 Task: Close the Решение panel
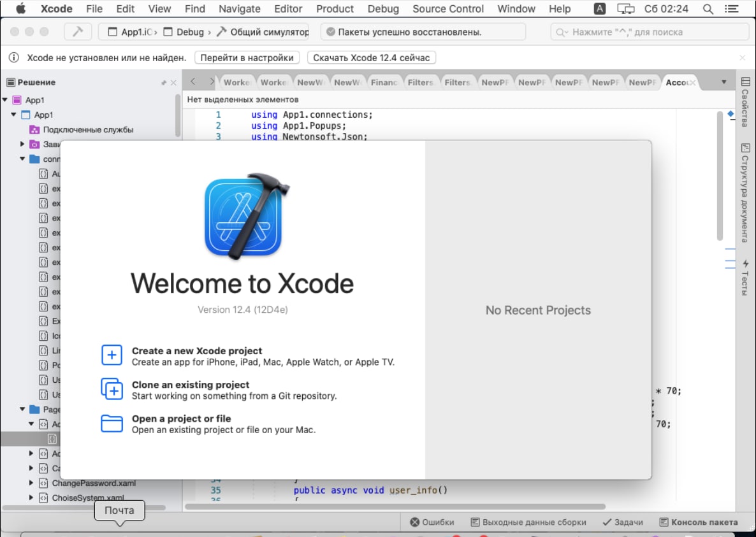[x=173, y=83]
